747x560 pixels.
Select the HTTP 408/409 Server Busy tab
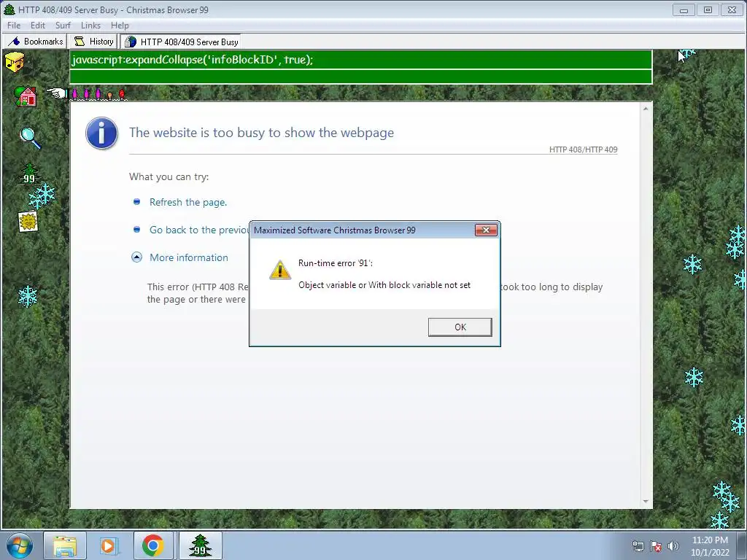point(181,42)
